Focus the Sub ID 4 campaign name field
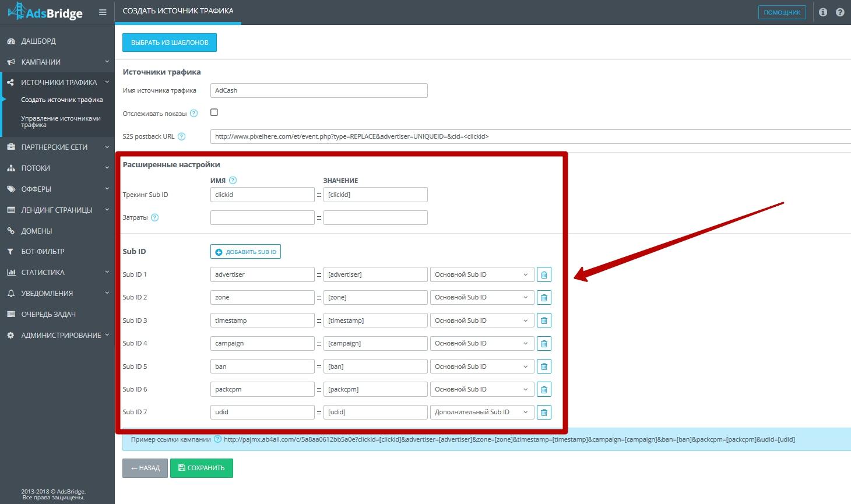851x504 pixels. click(x=262, y=344)
